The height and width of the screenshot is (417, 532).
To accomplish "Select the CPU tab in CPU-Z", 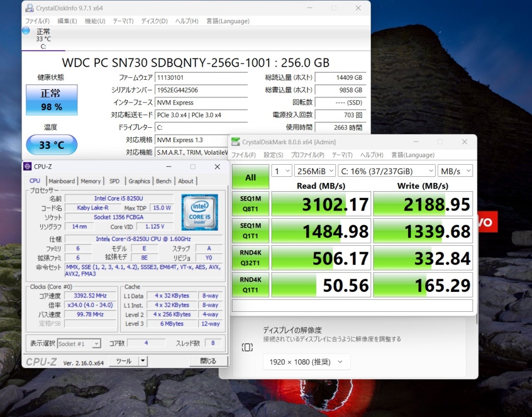I will tap(35, 181).
